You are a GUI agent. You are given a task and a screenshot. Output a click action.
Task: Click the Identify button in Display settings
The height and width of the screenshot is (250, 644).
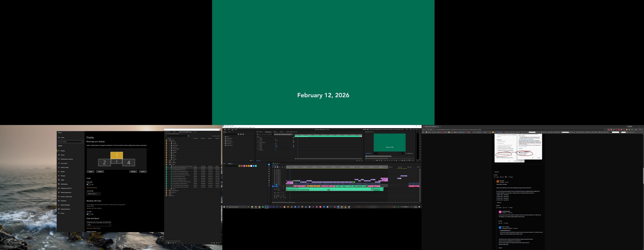pyautogui.click(x=133, y=172)
